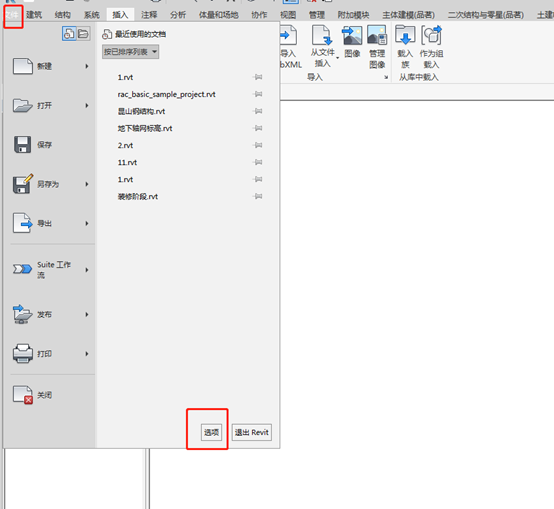The image size is (554, 509).
Task: Open the 按已排序列表 sort dropdown
Action: [130, 52]
